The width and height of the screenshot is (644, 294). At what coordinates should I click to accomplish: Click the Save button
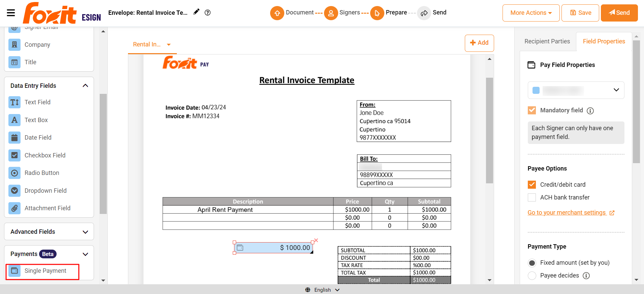pyautogui.click(x=580, y=13)
